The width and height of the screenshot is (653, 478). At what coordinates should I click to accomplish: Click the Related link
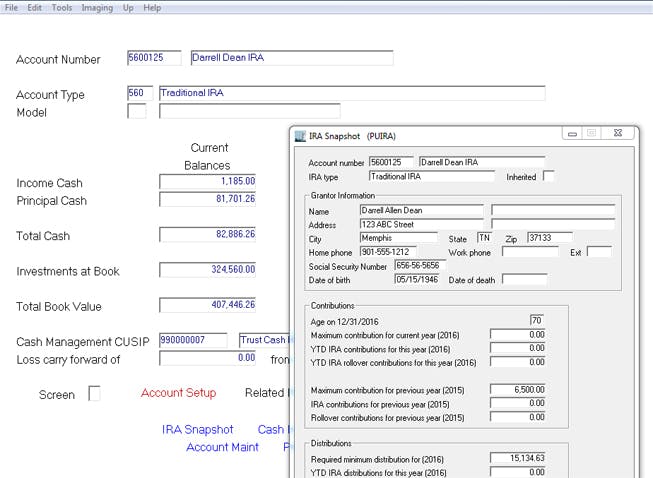(x=267, y=393)
